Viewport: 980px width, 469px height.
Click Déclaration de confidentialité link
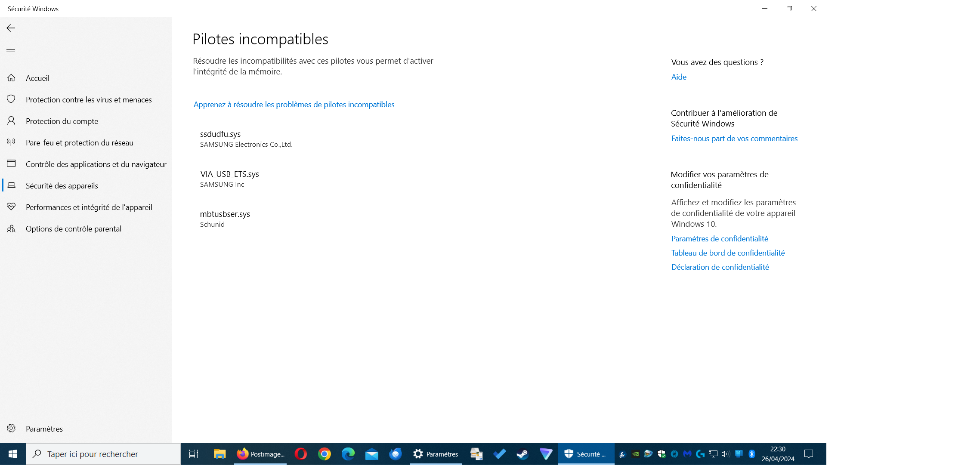720,267
